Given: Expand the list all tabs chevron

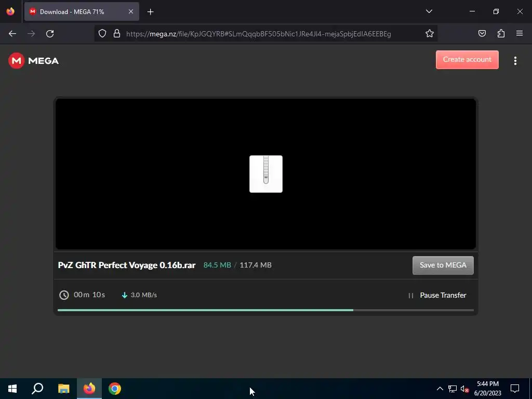Looking at the screenshot, I should pyautogui.click(x=429, y=11).
